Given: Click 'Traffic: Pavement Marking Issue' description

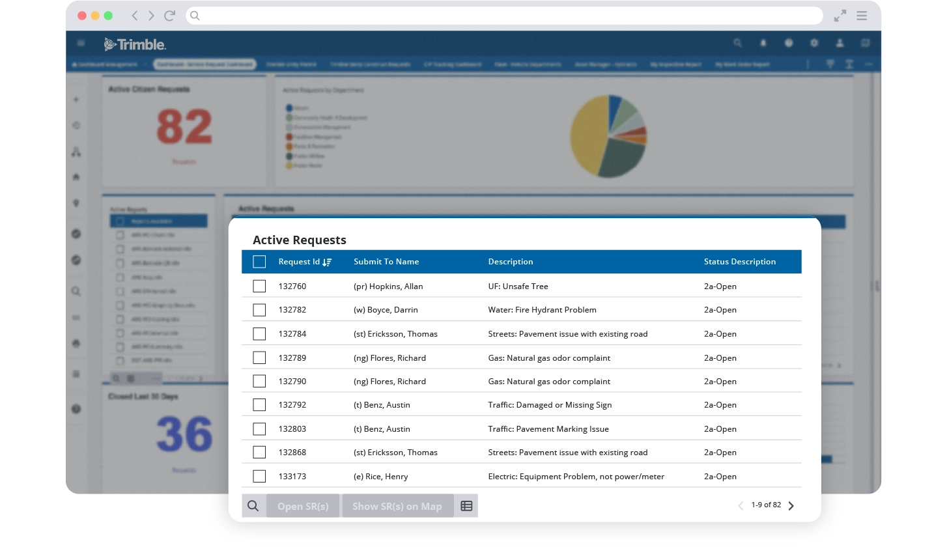Looking at the screenshot, I should point(548,428).
